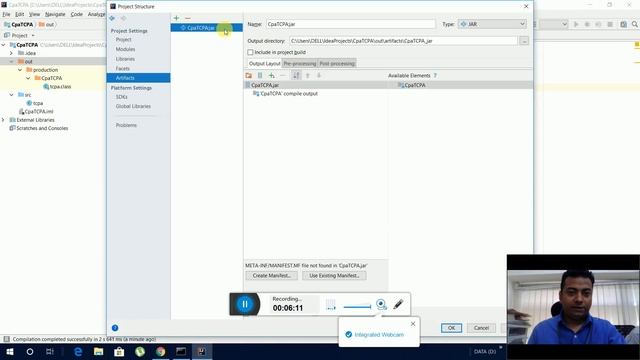640x360 pixels.
Task: Switch to Output Layout tab
Action: 264,64
